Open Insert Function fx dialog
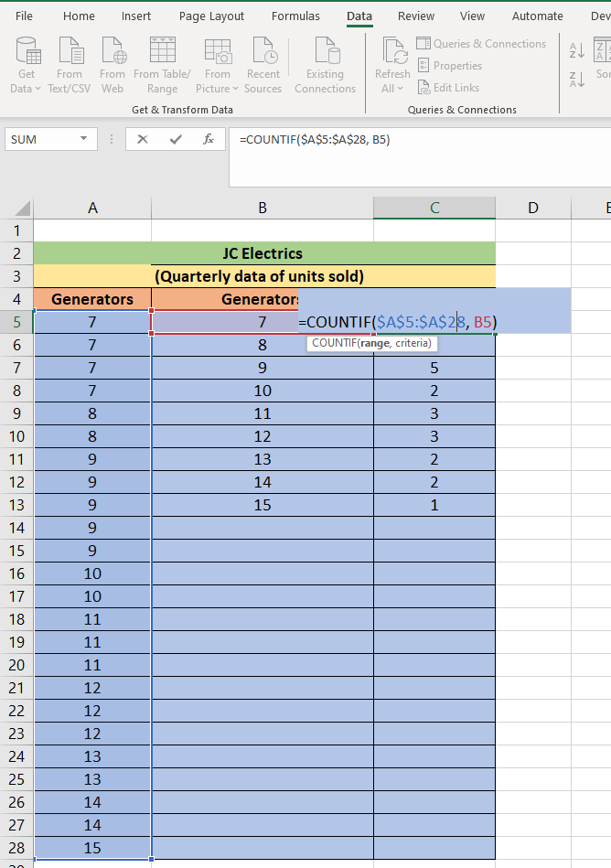 [x=209, y=139]
